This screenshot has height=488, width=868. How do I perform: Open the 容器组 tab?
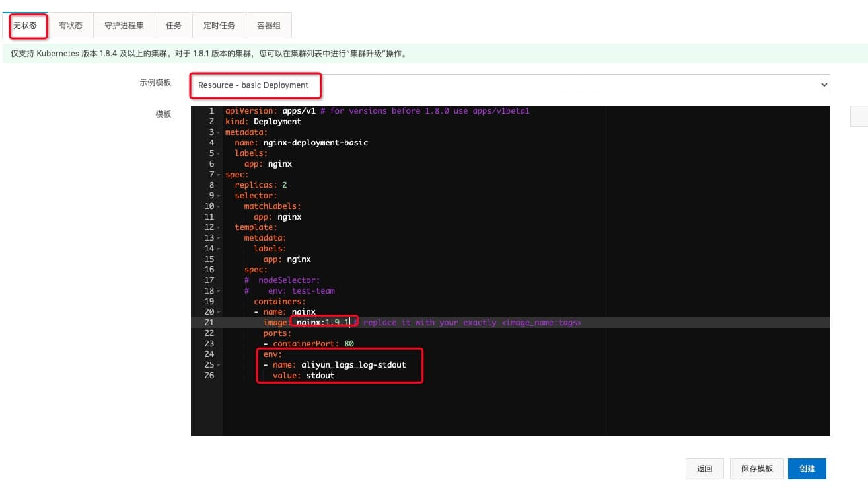(268, 26)
